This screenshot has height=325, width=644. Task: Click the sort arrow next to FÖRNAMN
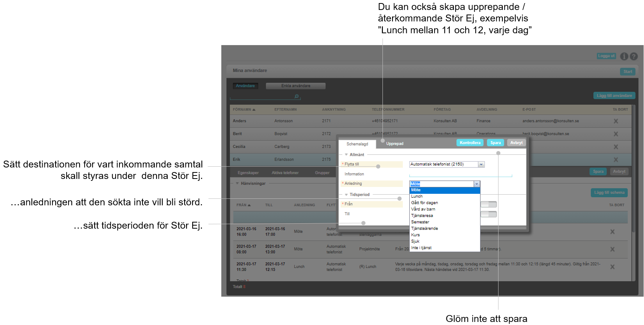(254, 110)
